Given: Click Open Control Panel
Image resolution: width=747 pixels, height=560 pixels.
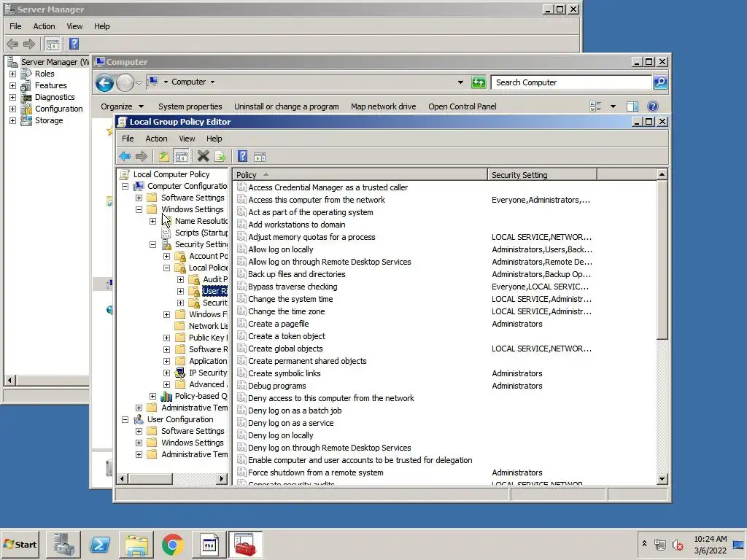Looking at the screenshot, I should pos(462,106).
